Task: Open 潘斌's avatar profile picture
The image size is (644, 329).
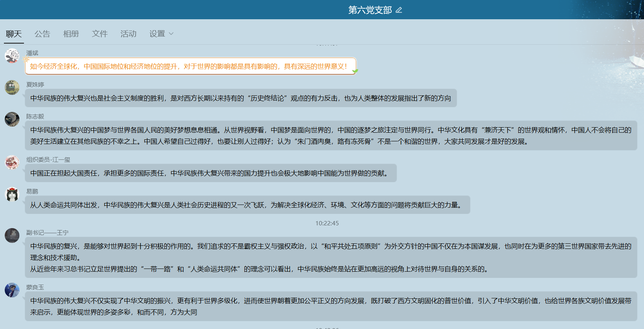Action: (x=12, y=56)
